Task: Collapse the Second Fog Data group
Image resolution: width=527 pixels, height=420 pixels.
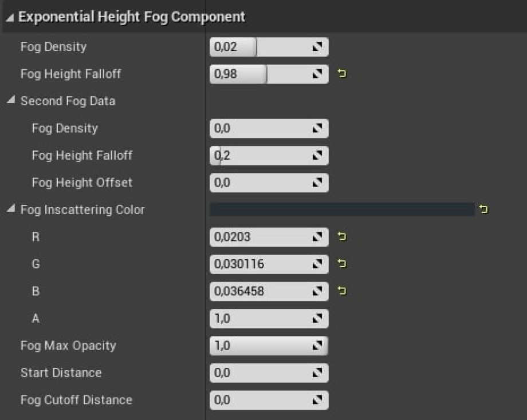Action: click(11, 101)
